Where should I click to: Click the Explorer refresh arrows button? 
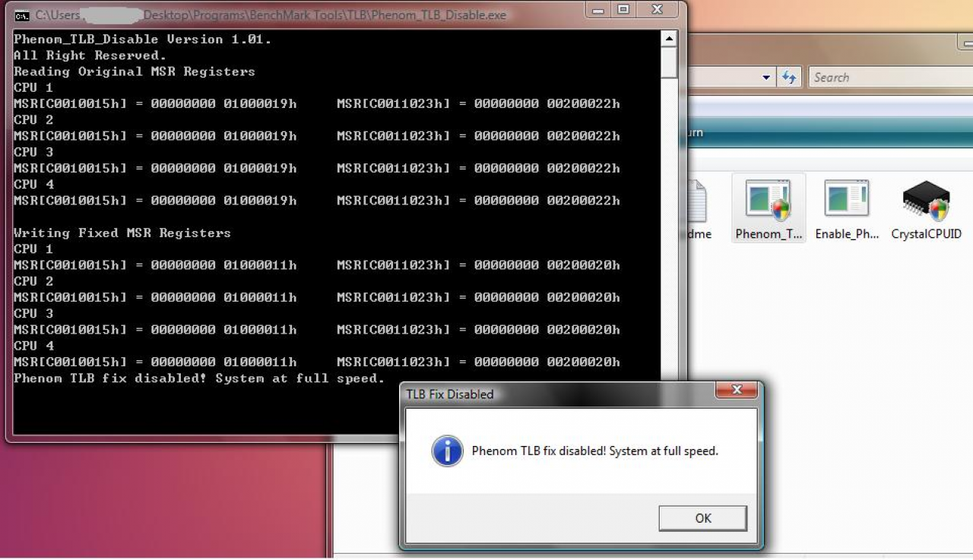pos(789,78)
